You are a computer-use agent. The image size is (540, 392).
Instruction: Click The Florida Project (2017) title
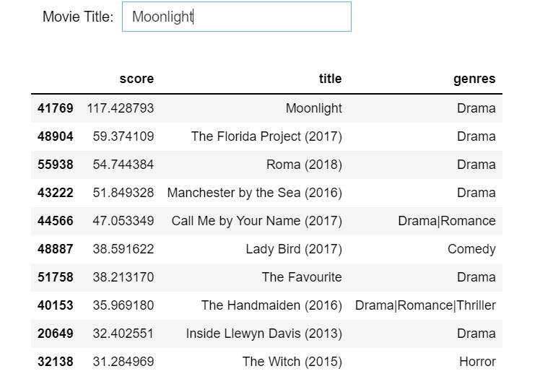click(266, 136)
